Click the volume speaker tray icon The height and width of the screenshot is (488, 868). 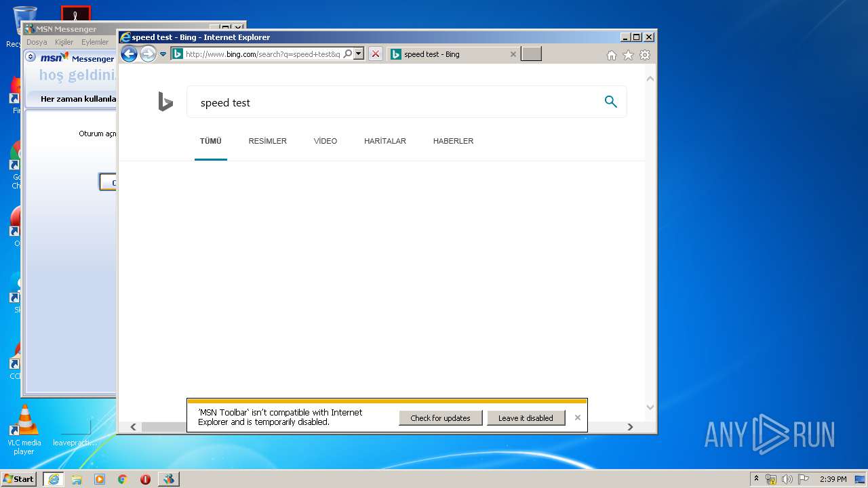(x=787, y=479)
